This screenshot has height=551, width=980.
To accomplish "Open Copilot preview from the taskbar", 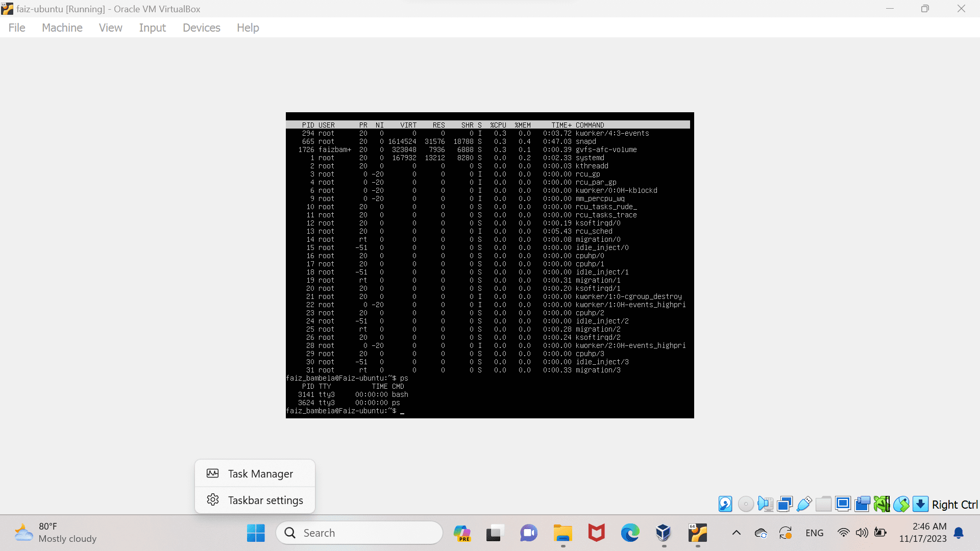I will coord(462,533).
